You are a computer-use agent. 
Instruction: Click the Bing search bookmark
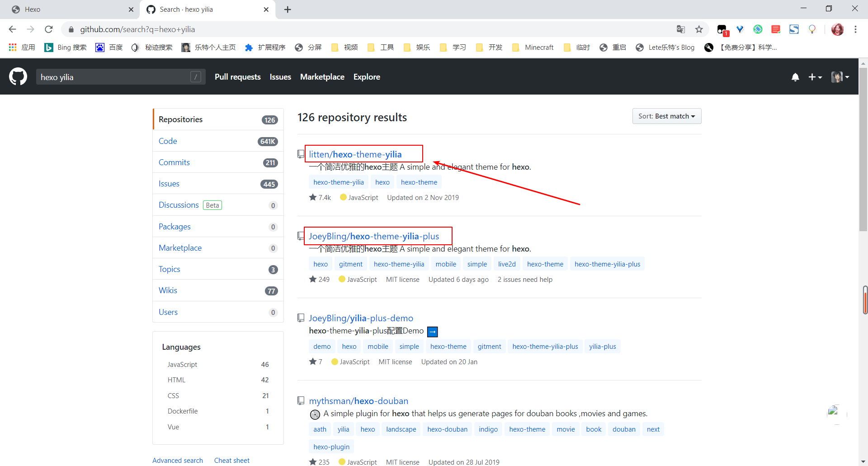point(66,48)
